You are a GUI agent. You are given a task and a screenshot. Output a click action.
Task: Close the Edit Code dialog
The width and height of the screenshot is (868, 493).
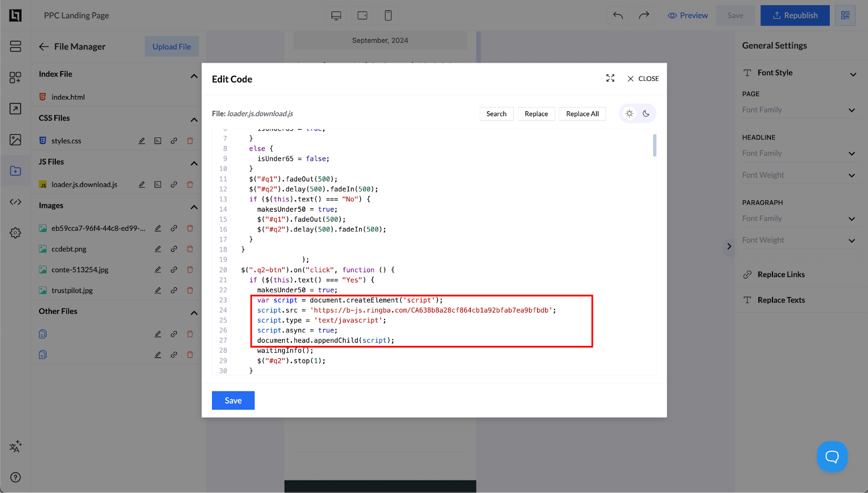click(x=643, y=79)
